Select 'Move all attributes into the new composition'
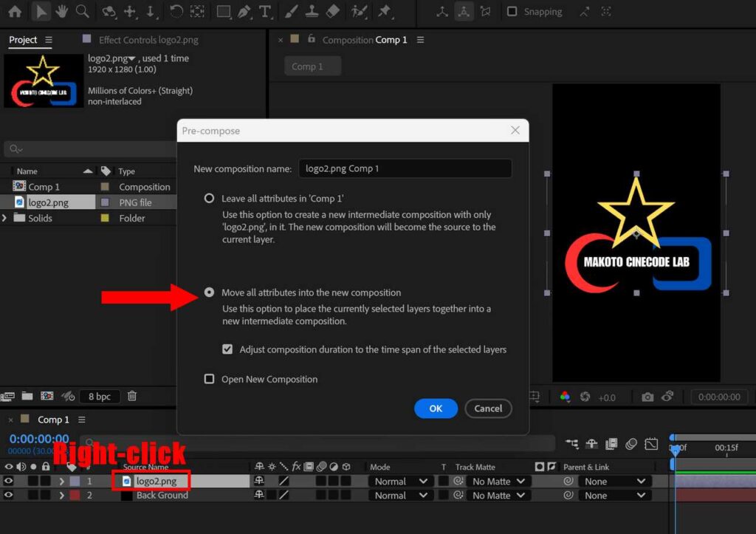 pyautogui.click(x=209, y=292)
